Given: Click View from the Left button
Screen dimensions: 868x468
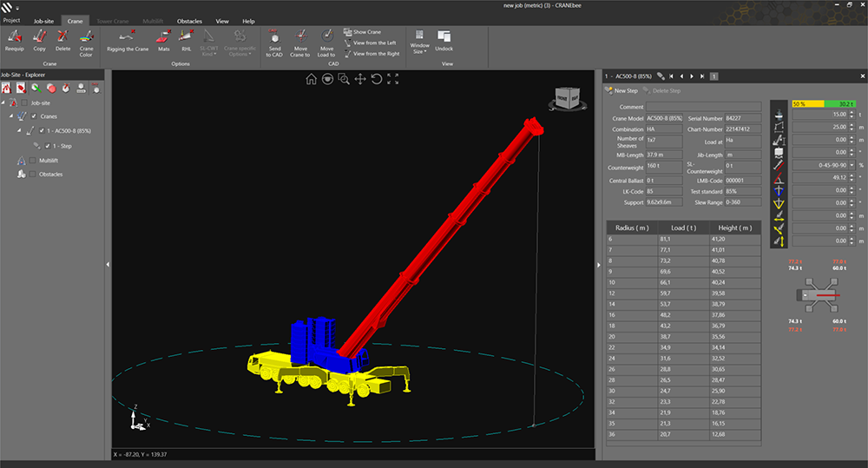Looking at the screenshot, I should pyautogui.click(x=370, y=43).
